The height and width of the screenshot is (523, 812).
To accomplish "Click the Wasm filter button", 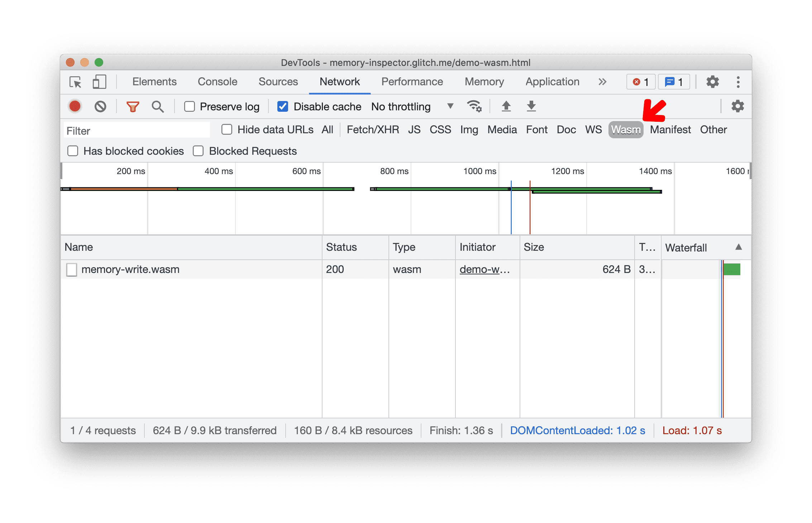I will click(626, 130).
